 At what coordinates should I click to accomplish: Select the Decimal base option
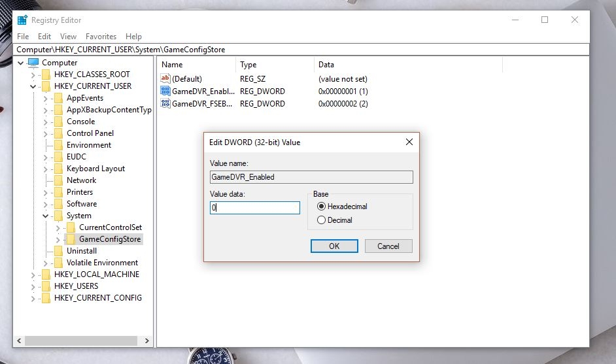pyautogui.click(x=321, y=220)
